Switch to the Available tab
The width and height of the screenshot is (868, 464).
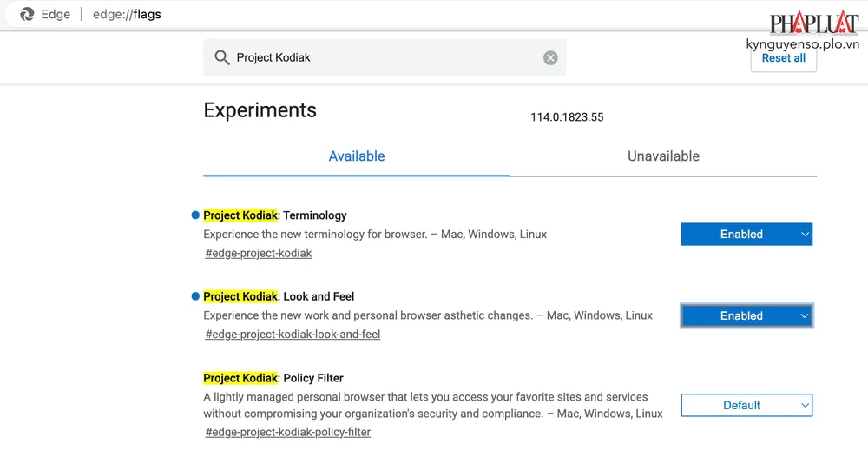click(357, 156)
